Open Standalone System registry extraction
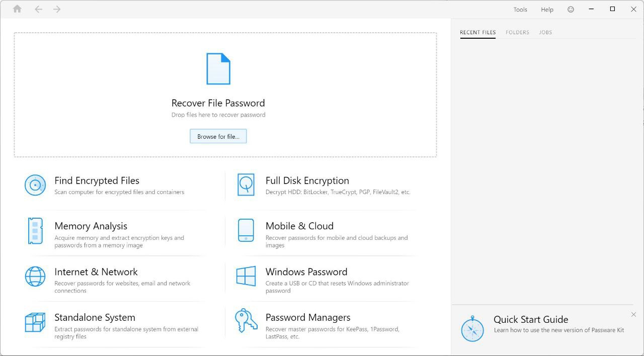 [95, 317]
